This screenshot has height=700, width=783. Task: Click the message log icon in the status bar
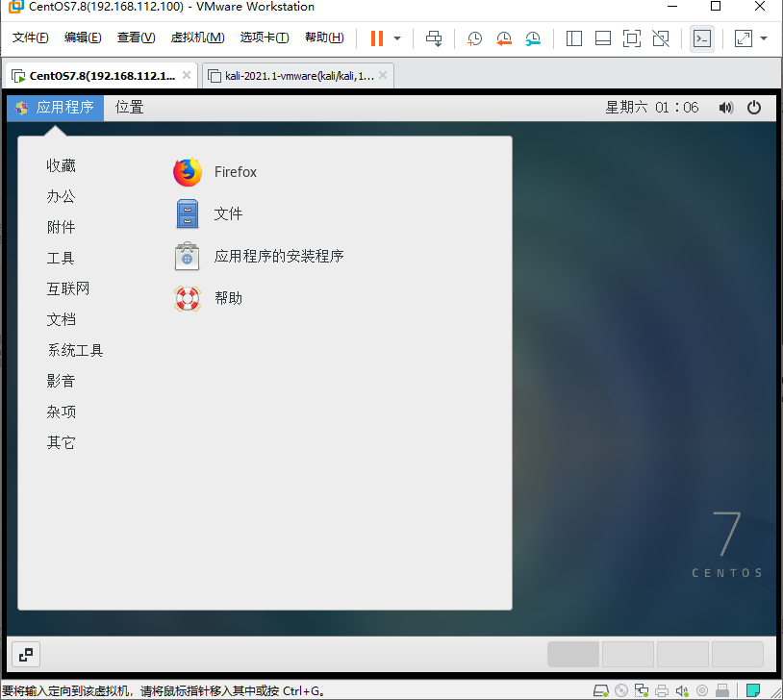point(752,691)
